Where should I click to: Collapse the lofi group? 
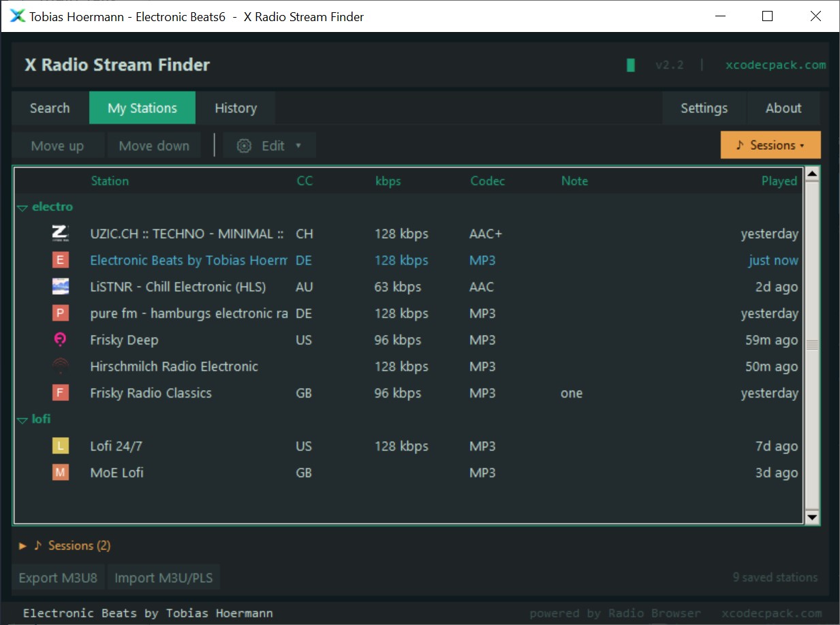tap(22, 420)
